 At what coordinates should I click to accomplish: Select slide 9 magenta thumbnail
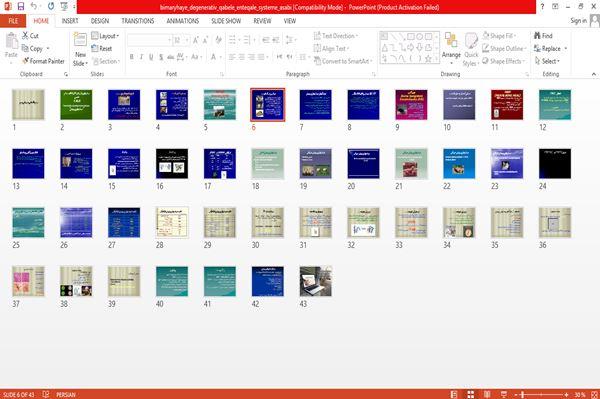coord(411,104)
